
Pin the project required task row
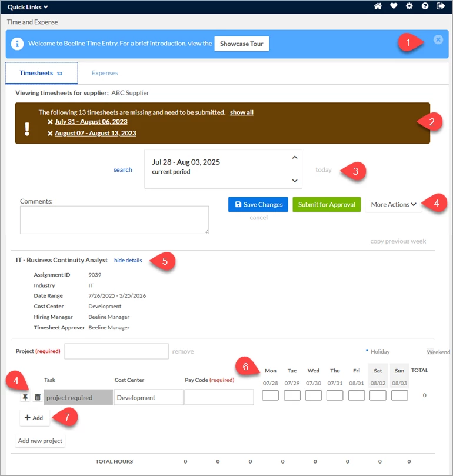[25, 397]
